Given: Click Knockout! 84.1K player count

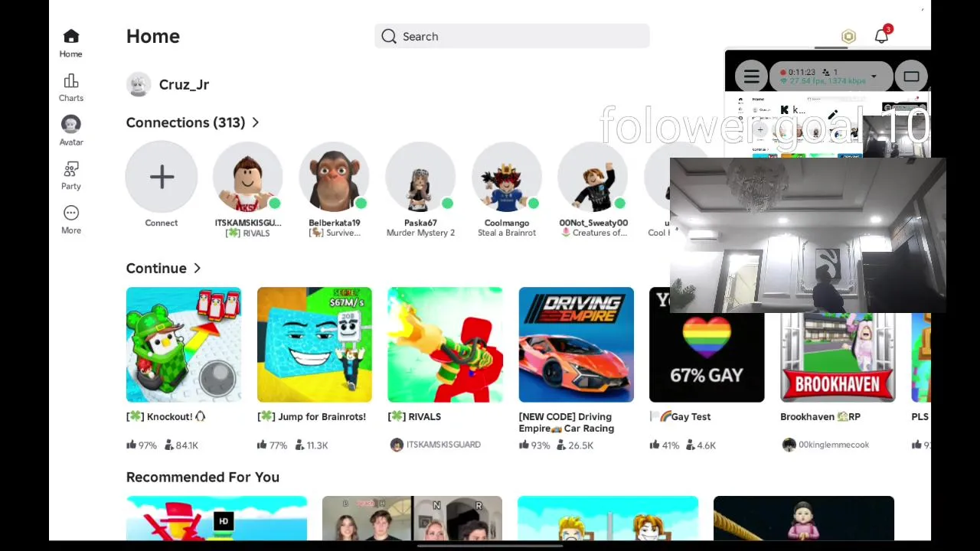Looking at the screenshot, I should click(181, 445).
